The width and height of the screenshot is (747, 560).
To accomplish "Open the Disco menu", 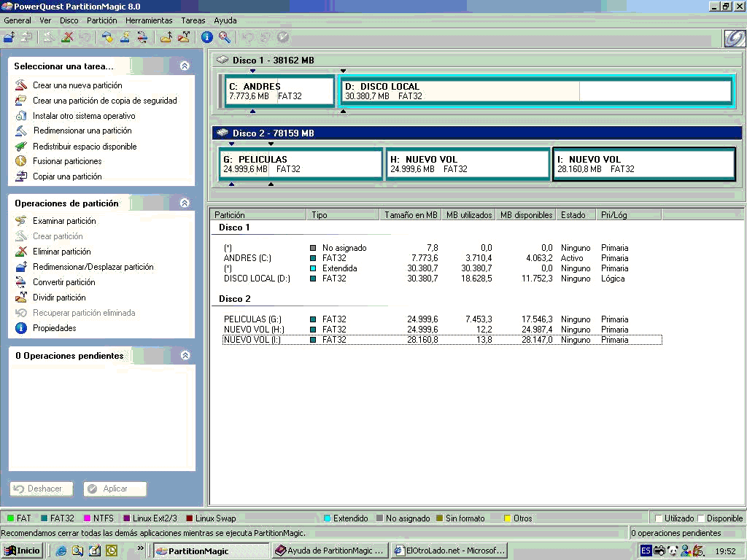I will (69, 20).
